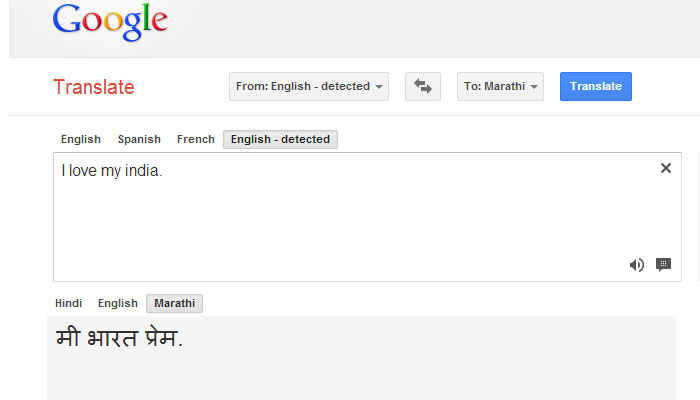This screenshot has height=400, width=700.
Task: Select the English - detected source tab
Action: (280, 140)
